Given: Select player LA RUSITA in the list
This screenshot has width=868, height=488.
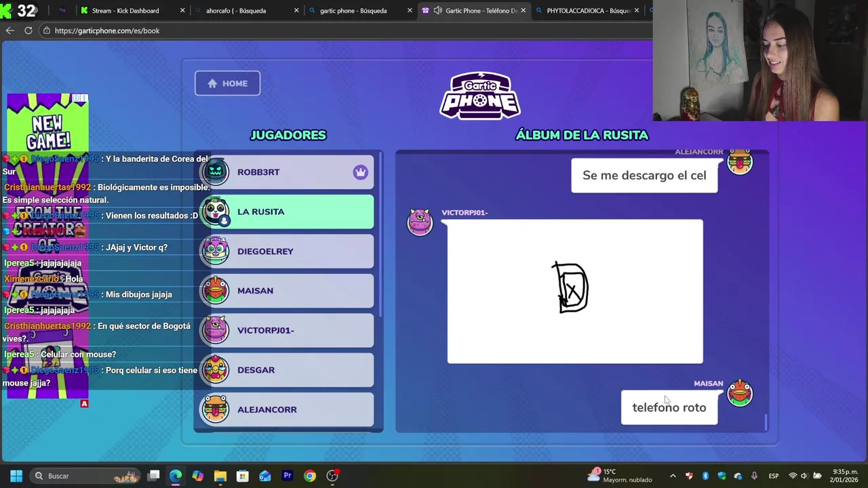Looking at the screenshot, I should tap(287, 211).
